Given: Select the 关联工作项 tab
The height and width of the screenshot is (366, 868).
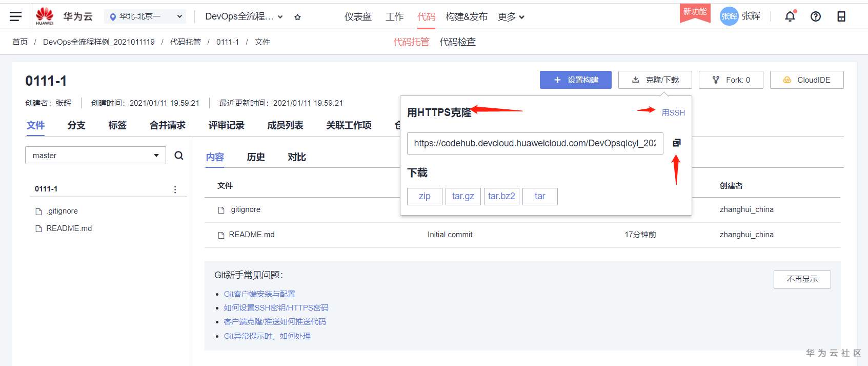Looking at the screenshot, I should click(349, 125).
